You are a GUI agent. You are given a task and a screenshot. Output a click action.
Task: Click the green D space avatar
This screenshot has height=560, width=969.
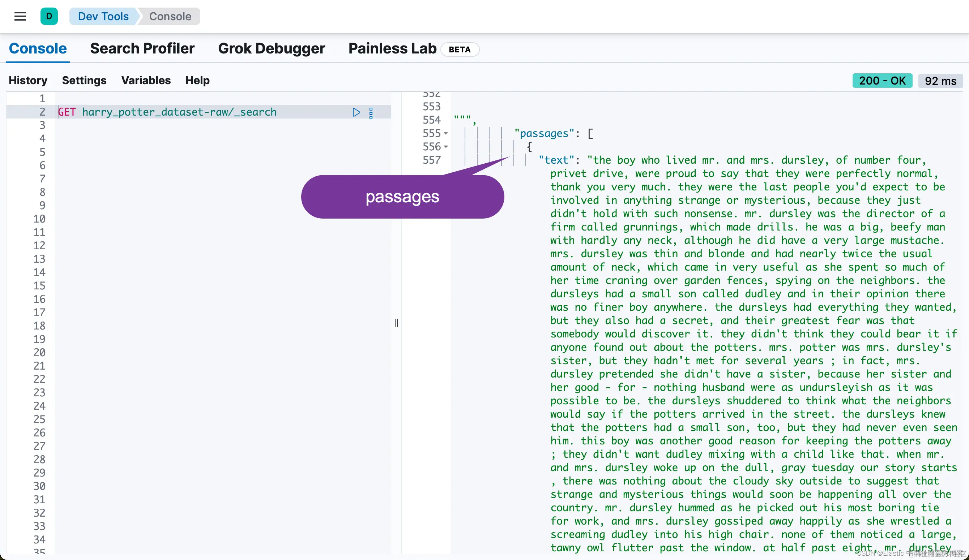click(x=49, y=16)
